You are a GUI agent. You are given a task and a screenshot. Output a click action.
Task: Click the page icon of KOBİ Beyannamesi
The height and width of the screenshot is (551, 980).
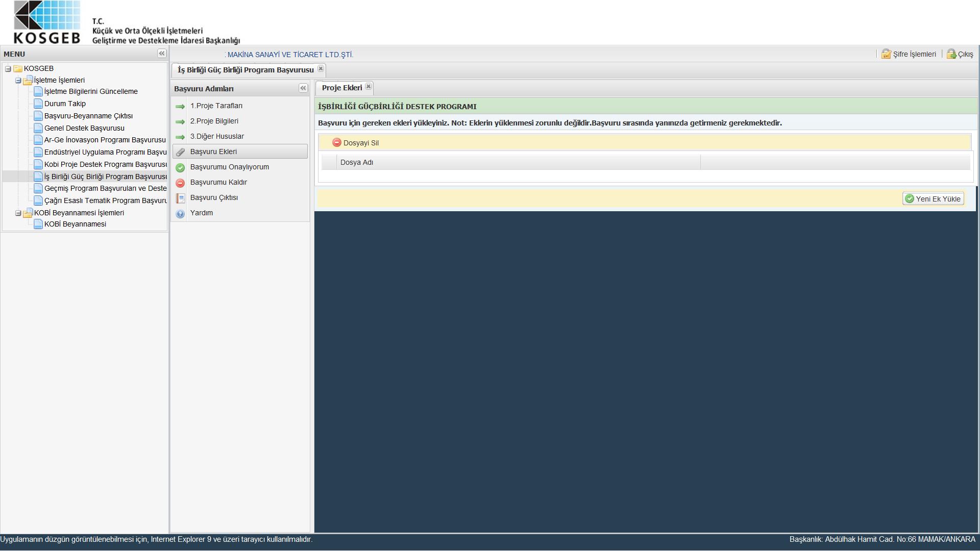pyautogui.click(x=38, y=224)
